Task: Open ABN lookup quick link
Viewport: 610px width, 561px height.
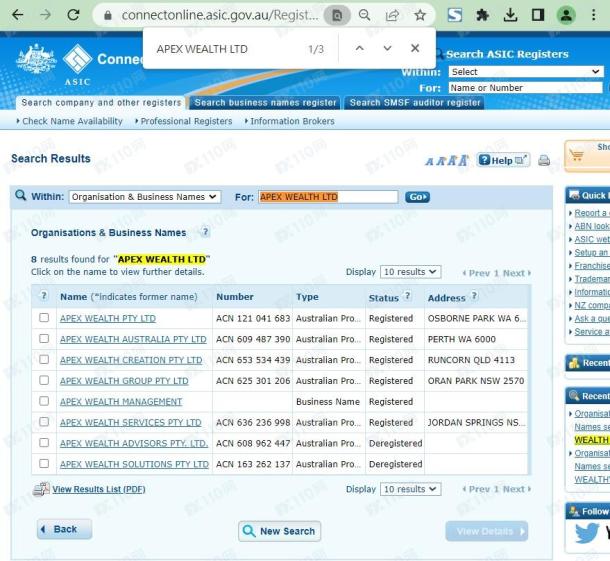Action: click(x=592, y=226)
